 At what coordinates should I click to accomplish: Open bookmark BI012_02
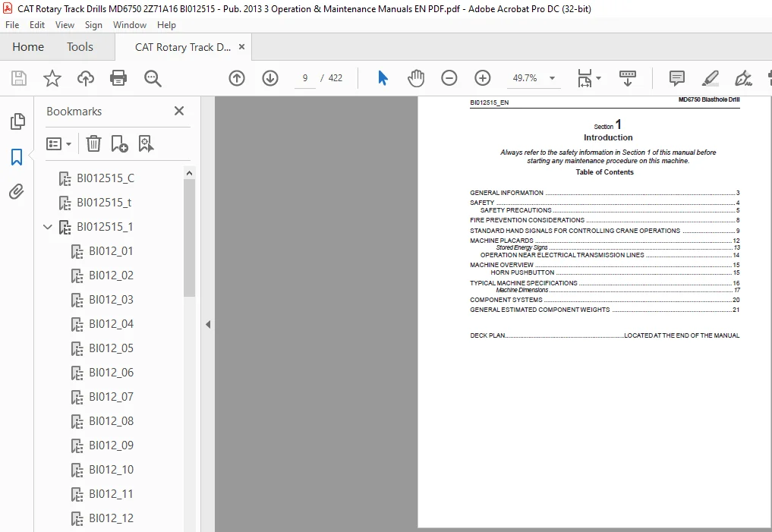point(112,275)
